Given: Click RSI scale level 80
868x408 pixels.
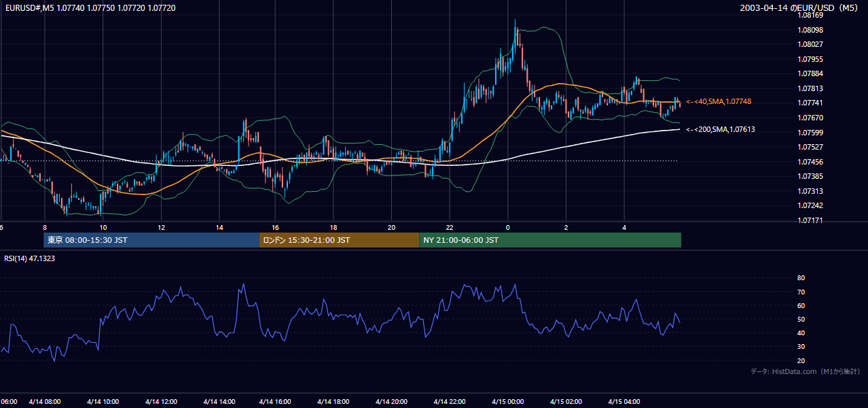Looking at the screenshot, I should tap(801, 278).
